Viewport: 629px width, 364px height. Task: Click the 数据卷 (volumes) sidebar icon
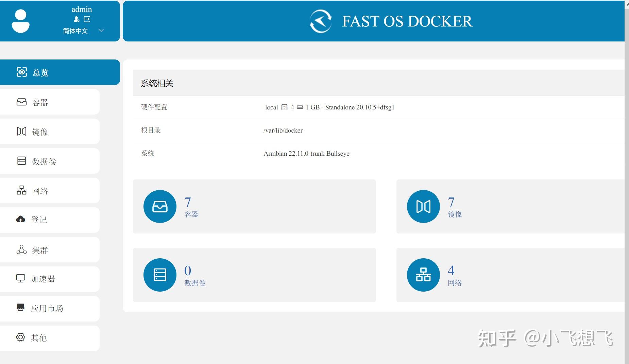(x=21, y=161)
